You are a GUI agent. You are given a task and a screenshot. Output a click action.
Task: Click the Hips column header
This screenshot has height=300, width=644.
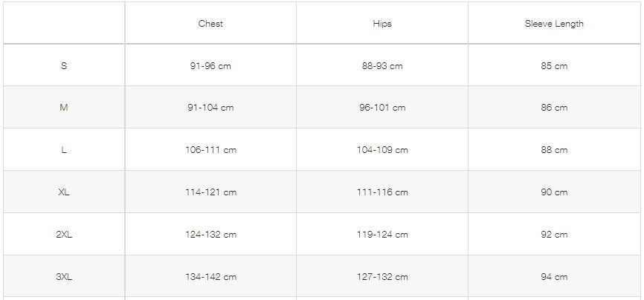(x=382, y=24)
